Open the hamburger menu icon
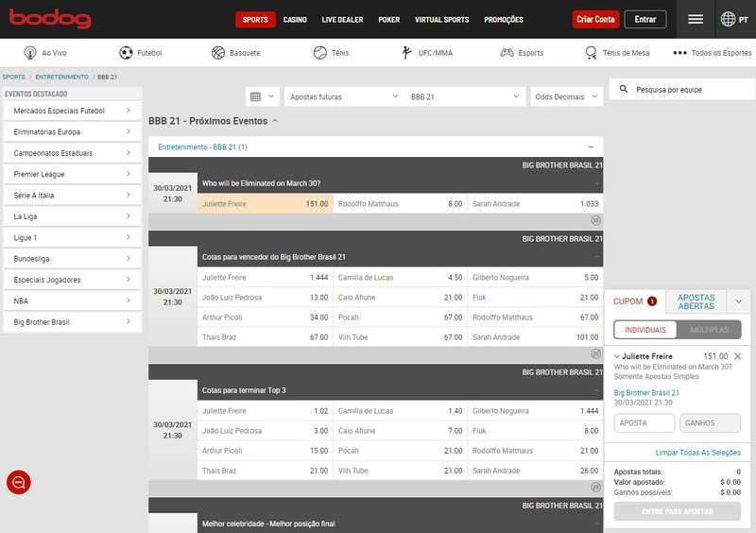Image resolution: width=756 pixels, height=533 pixels. 696,19
